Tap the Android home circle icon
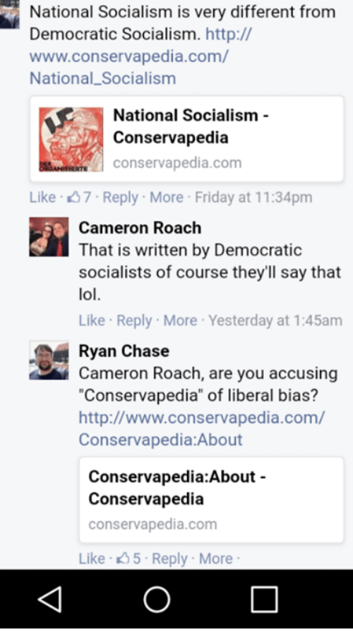The image size is (353, 644). click(157, 600)
